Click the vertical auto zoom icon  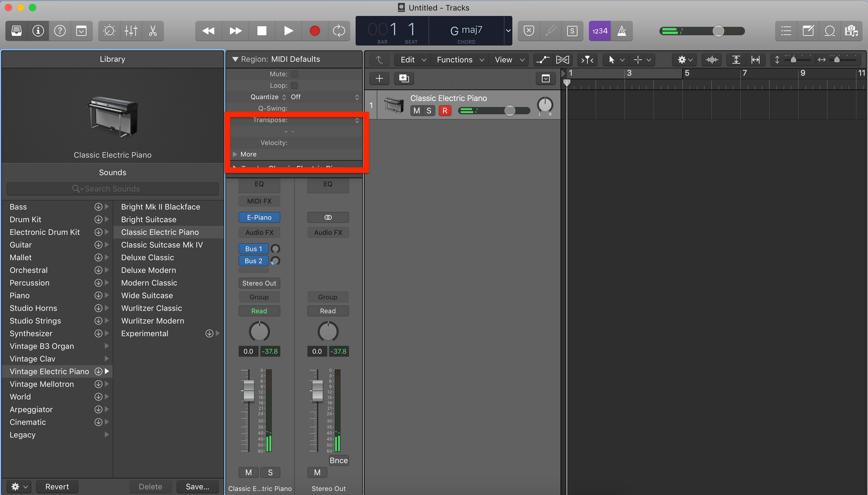pos(736,60)
